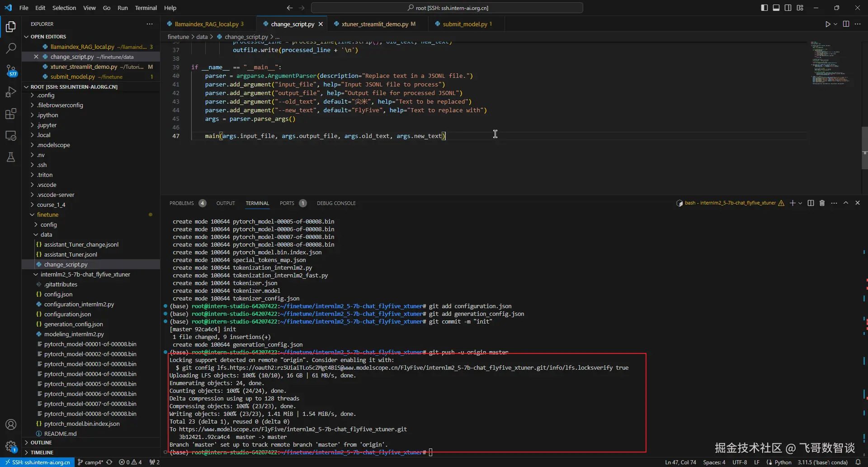Open editor More Actions menu
This screenshot has height=467, width=868.
(858, 24)
